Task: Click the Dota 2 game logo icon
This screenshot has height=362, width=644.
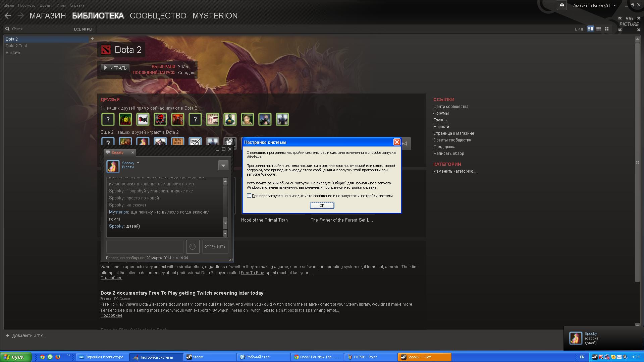Action: (106, 50)
